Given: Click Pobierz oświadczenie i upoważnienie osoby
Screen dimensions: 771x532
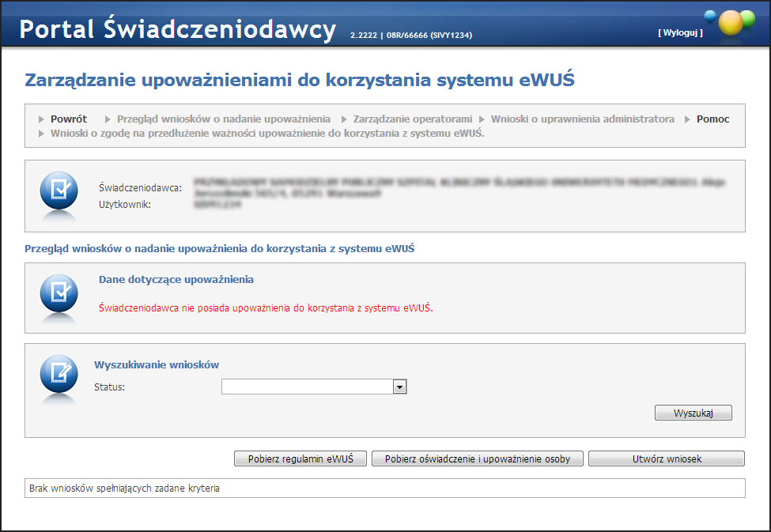Looking at the screenshot, I should (x=477, y=459).
